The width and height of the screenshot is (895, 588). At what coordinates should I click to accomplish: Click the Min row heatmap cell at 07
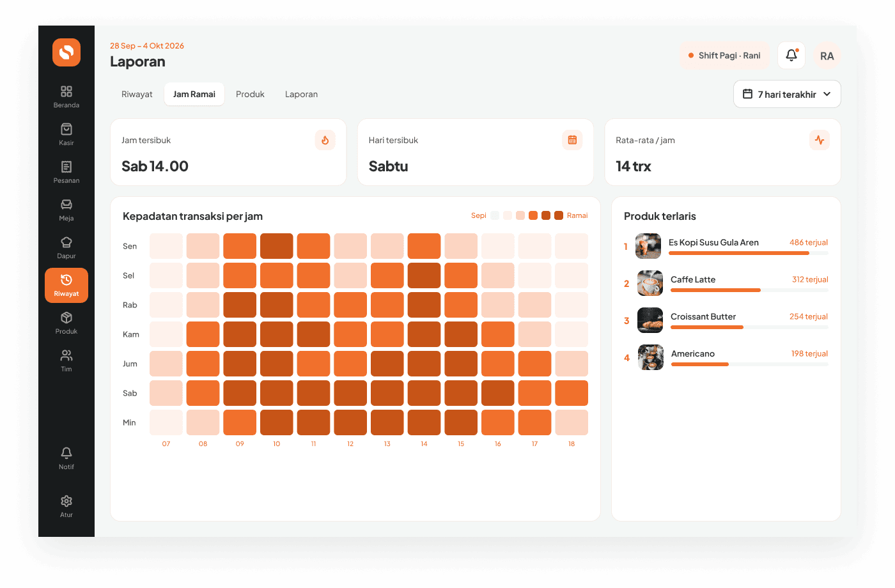[x=166, y=422]
